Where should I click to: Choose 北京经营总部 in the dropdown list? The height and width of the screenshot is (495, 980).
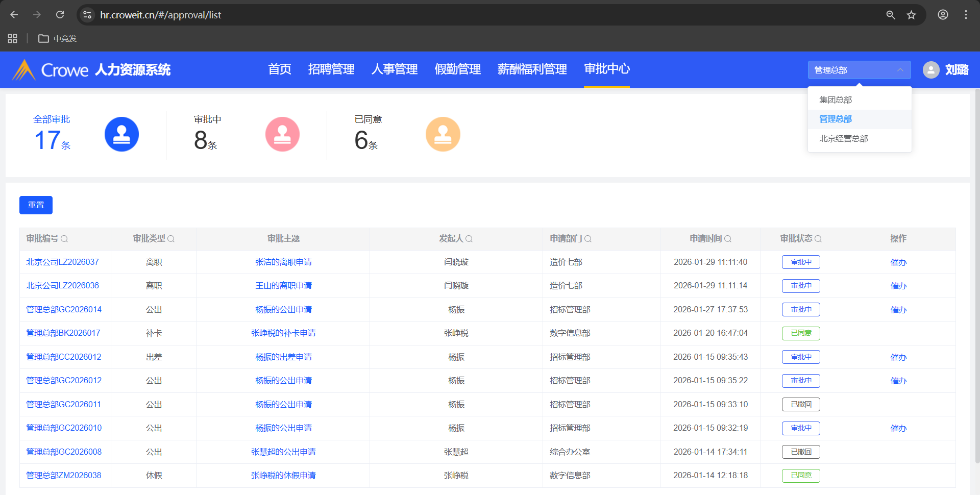(843, 139)
